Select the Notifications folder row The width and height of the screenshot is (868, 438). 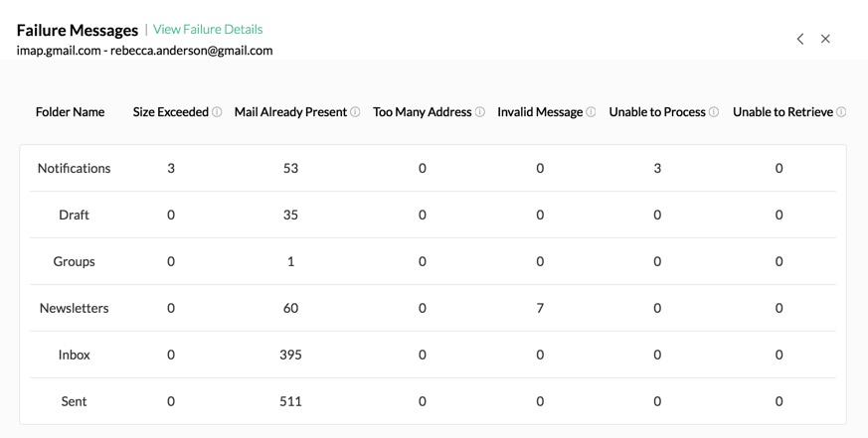coord(74,169)
